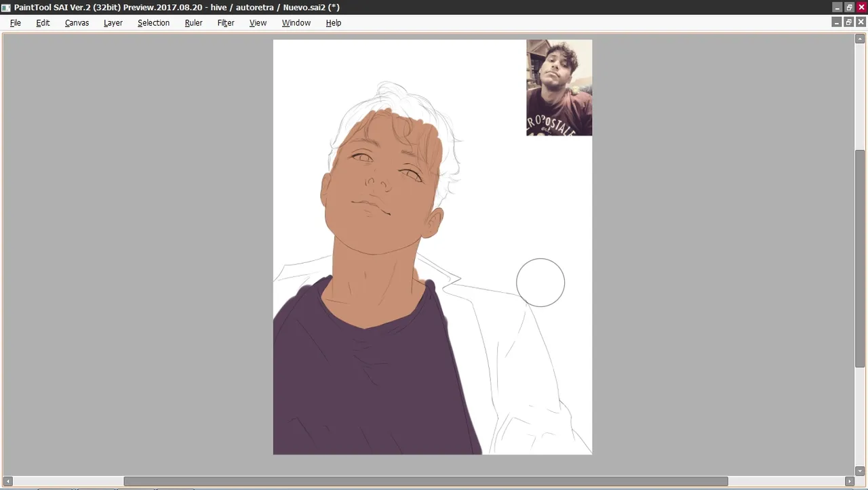The height and width of the screenshot is (490, 868).
Task: Open the File menu
Action: click(16, 22)
